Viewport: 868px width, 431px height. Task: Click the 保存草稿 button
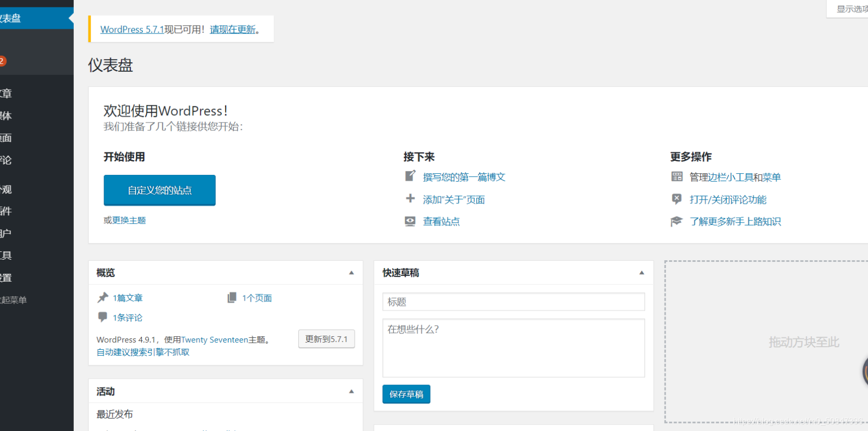[407, 394]
